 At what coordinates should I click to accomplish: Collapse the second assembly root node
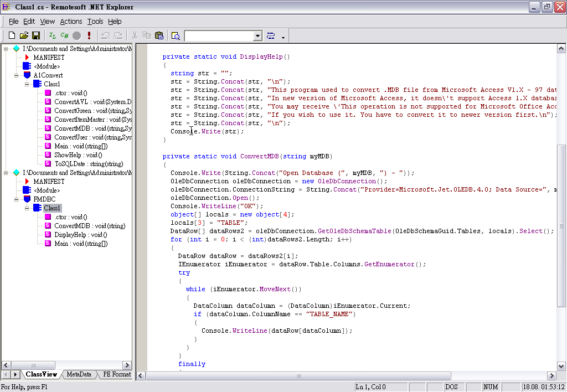click(x=6, y=173)
